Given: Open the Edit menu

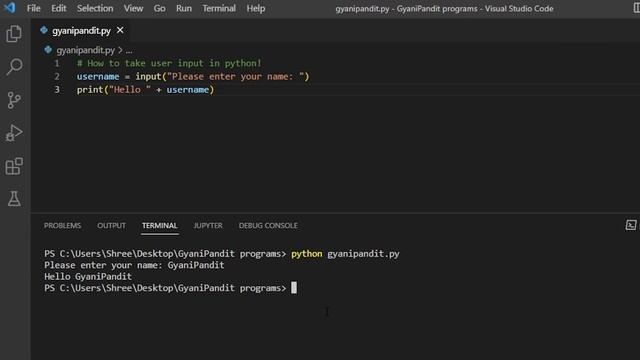Looking at the screenshot, I should 58,8.
